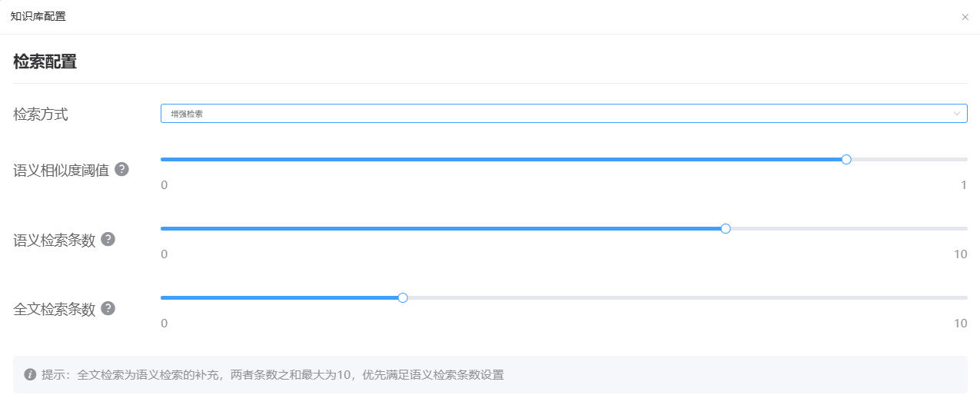The image size is (980, 405).
Task: Click the gray unfilled track of 全文检索条数 slider
Action: coord(684,297)
